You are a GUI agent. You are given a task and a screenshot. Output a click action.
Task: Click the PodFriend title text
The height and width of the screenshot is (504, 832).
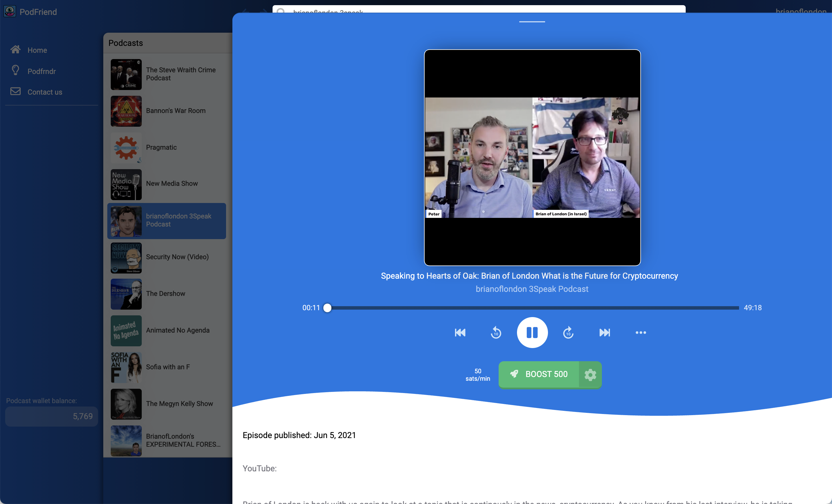[x=38, y=12]
